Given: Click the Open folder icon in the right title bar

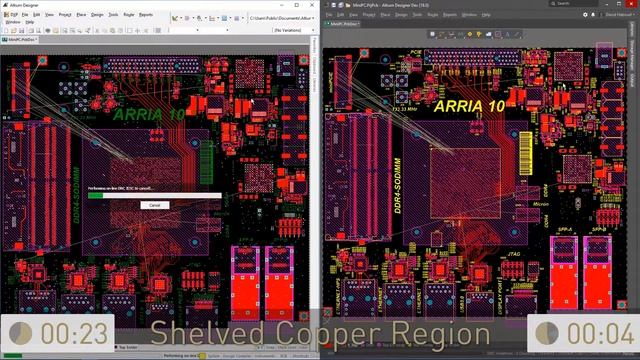Looking at the screenshot, I should tap(348, 5).
